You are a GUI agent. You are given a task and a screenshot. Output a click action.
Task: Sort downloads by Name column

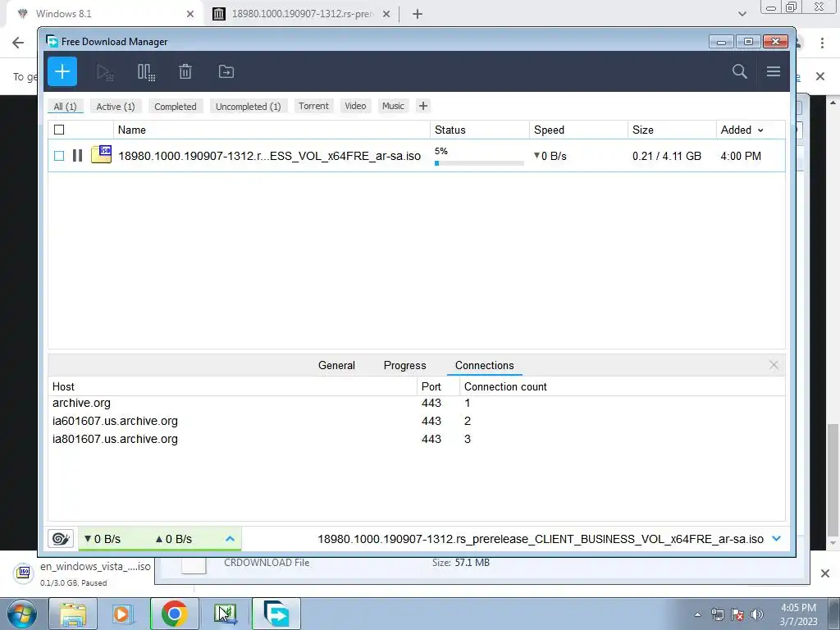point(271,130)
